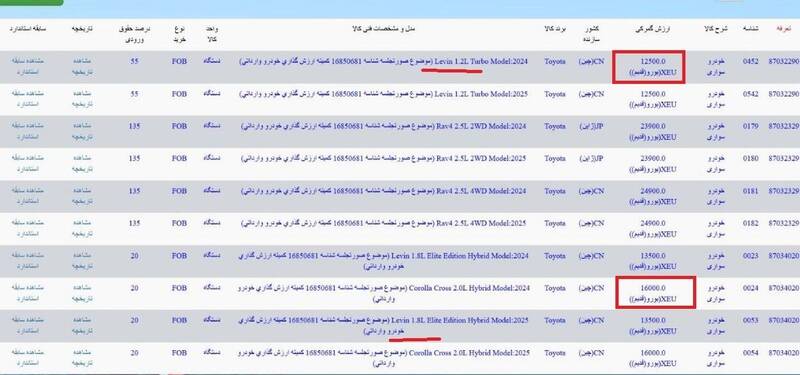Click FOB purchase type in row 0024
This screenshot has width=800, height=375.
pos(179,288)
